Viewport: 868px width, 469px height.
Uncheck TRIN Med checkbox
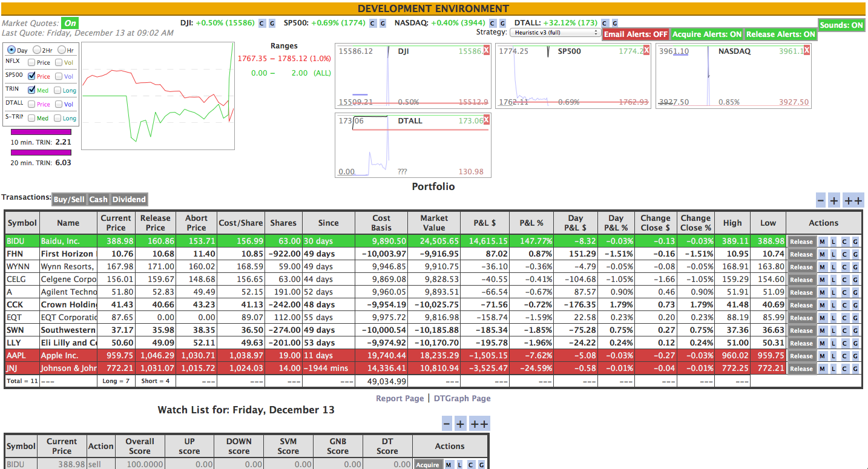click(x=31, y=90)
